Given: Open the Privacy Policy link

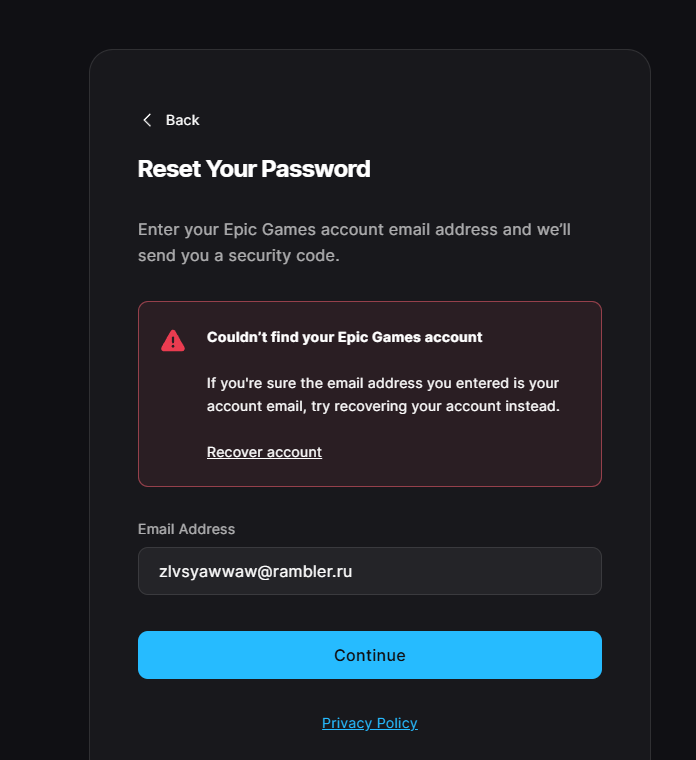Looking at the screenshot, I should click(370, 723).
